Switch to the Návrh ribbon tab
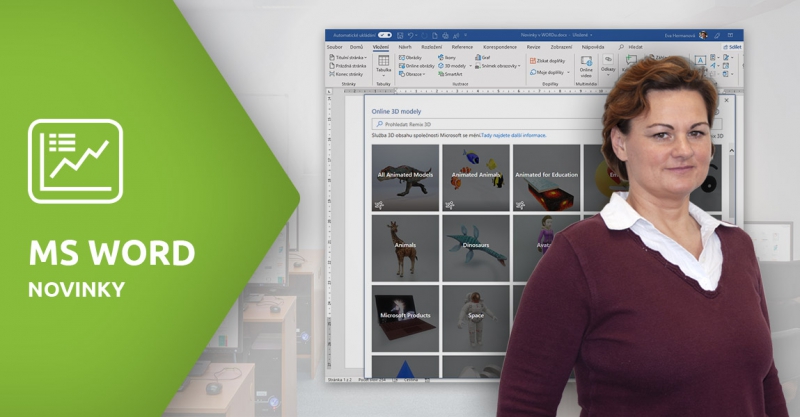Viewport: 800px width, 417px height. click(405, 46)
